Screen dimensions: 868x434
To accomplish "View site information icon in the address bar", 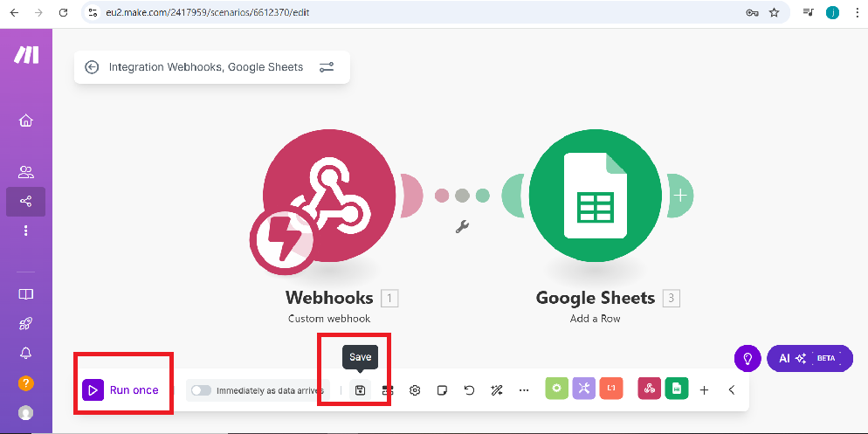I will pos(93,12).
